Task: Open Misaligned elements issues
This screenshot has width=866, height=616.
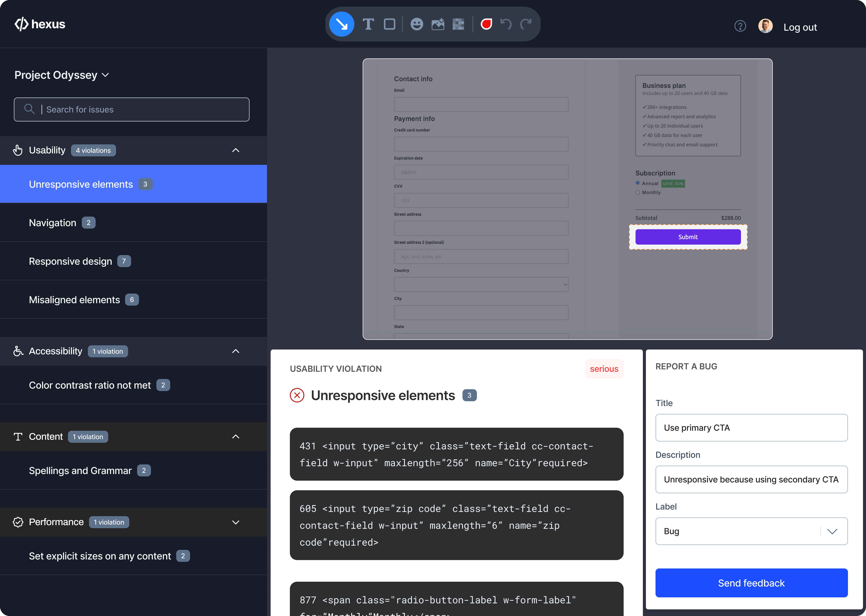Action: click(134, 300)
